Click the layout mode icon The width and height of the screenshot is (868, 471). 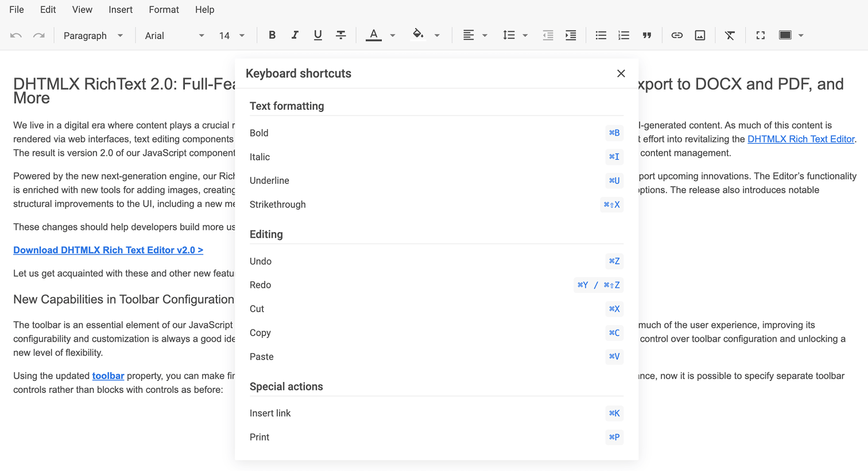coord(785,35)
